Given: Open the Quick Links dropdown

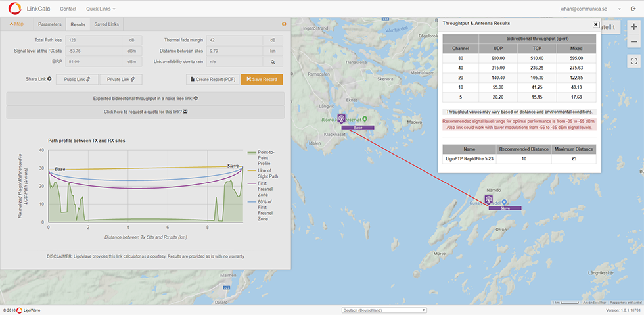Looking at the screenshot, I should coord(101,9).
